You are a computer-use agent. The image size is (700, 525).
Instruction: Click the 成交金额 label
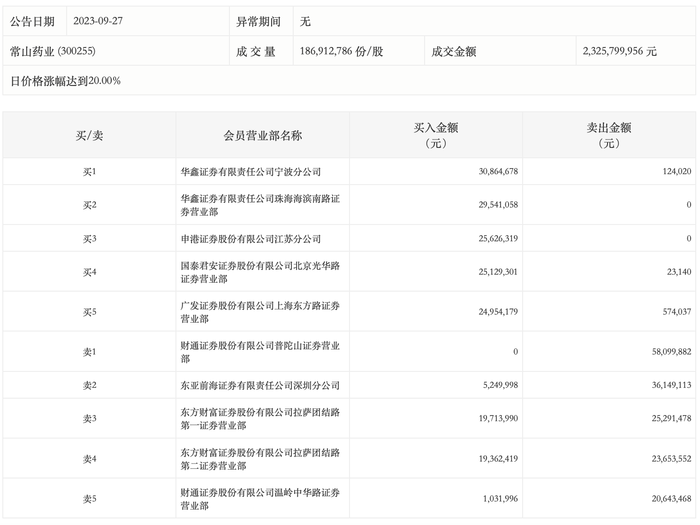[x=453, y=51]
